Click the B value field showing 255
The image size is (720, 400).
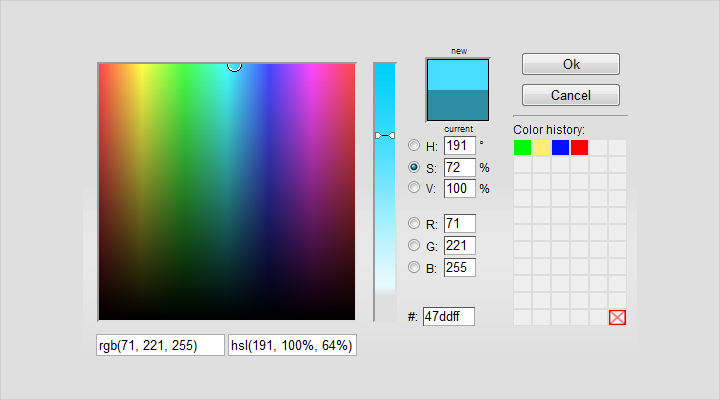coord(460,268)
